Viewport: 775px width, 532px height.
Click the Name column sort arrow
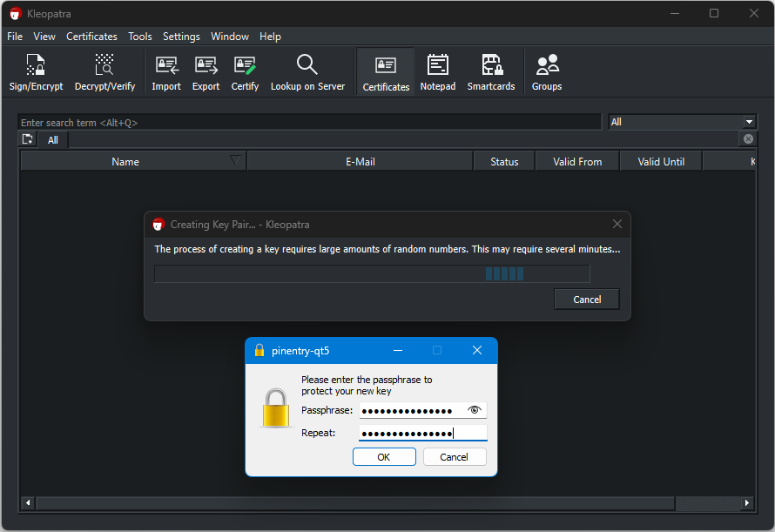(x=235, y=160)
